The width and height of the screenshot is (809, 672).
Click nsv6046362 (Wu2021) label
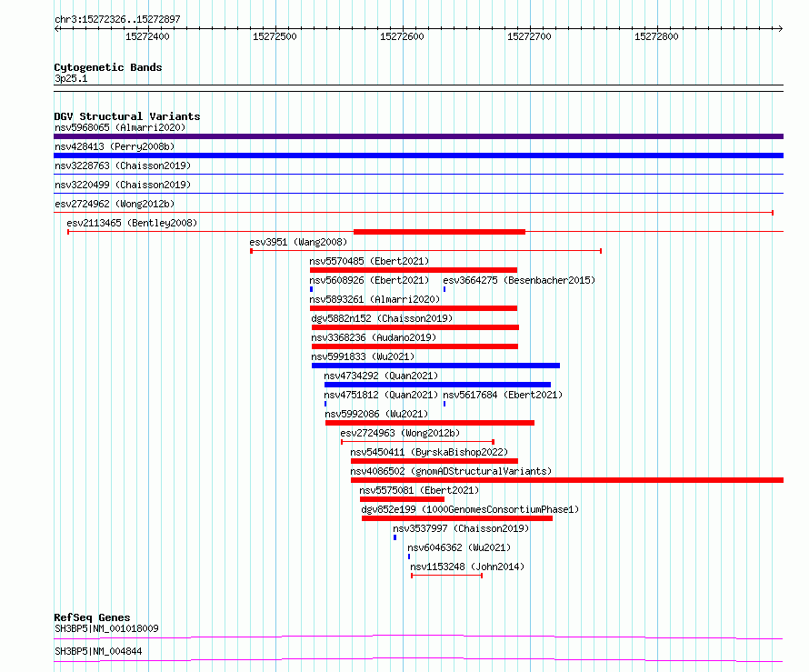coord(459,547)
